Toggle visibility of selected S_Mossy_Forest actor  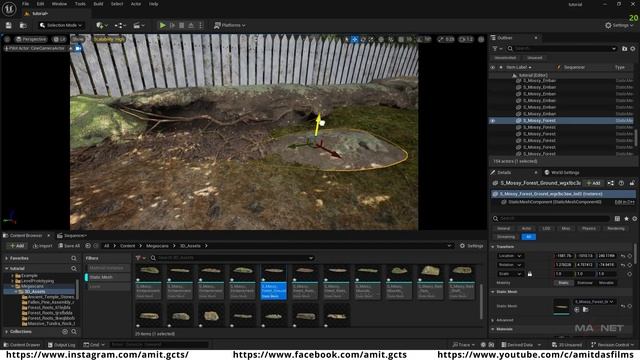point(493,121)
